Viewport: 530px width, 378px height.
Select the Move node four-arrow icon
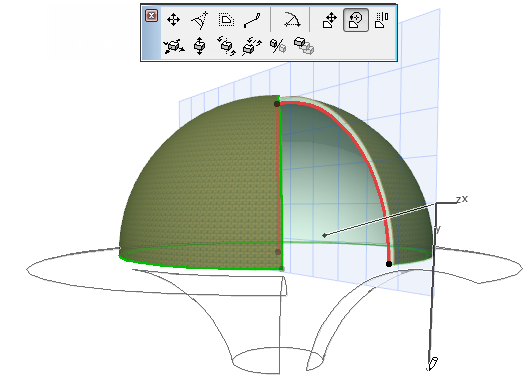click(173, 20)
